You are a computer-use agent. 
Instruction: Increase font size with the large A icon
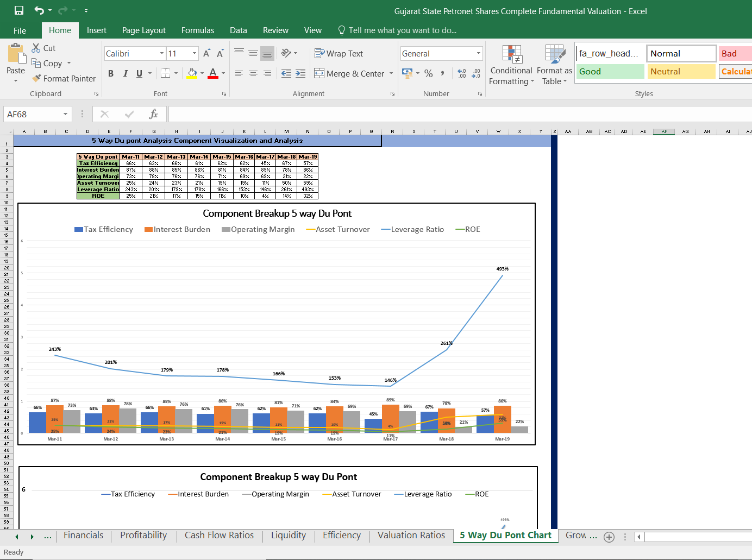[x=206, y=53]
